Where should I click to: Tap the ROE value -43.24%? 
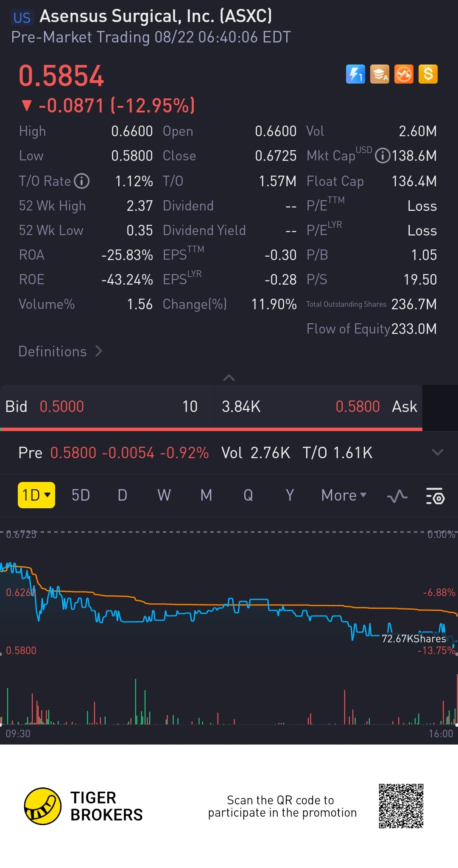(127, 280)
